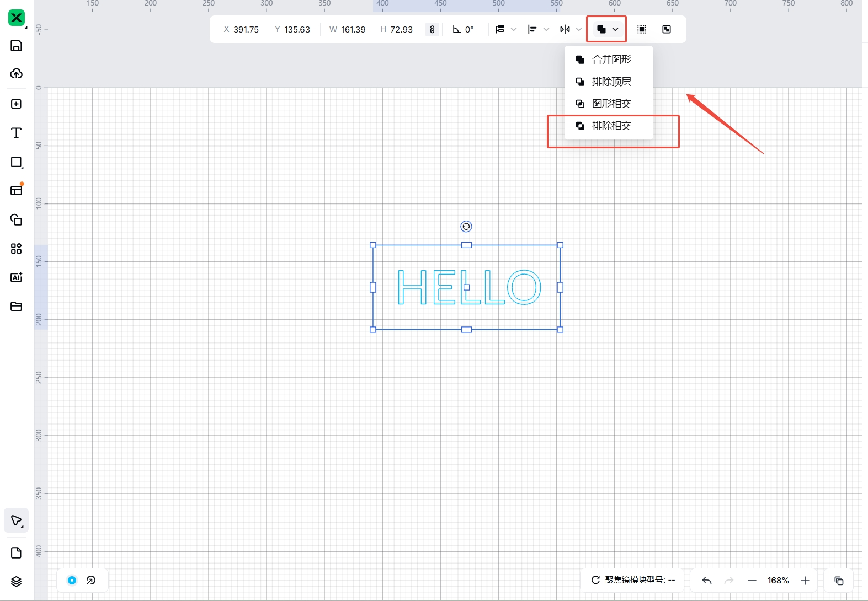868x601 pixels.
Task: Activate the selection pointer tool
Action: point(16,521)
